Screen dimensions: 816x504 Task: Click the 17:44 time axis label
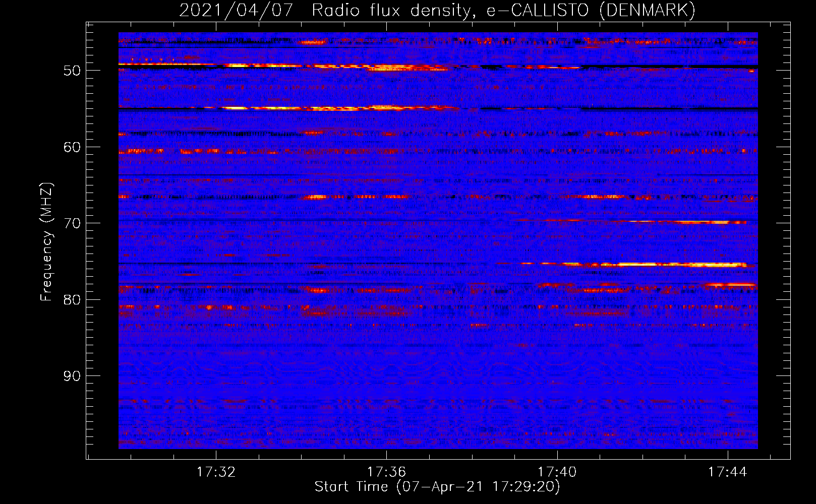pos(728,472)
